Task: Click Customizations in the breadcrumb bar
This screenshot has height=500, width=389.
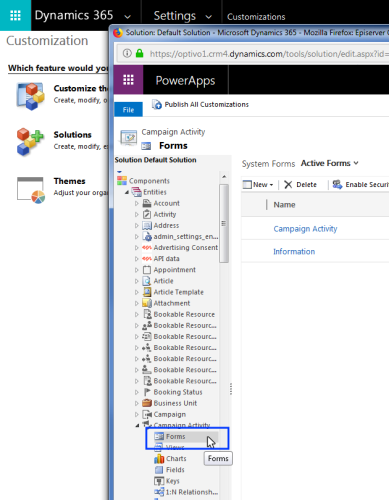Action: click(256, 17)
